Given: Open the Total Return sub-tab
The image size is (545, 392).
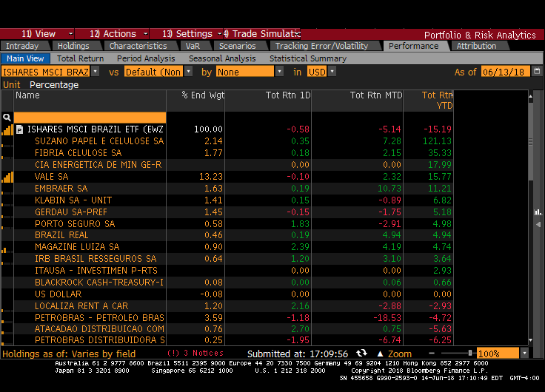Looking at the screenshot, I should 80,58.
